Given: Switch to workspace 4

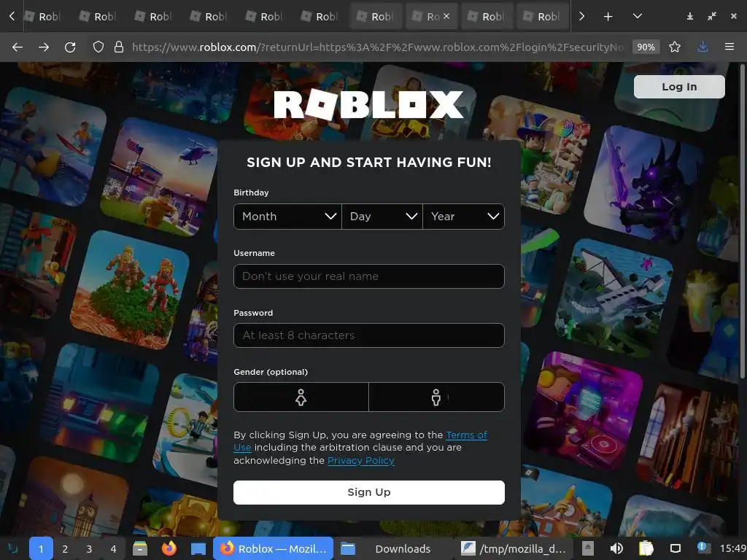Looking at the screenshot, I should click(113, 548).
